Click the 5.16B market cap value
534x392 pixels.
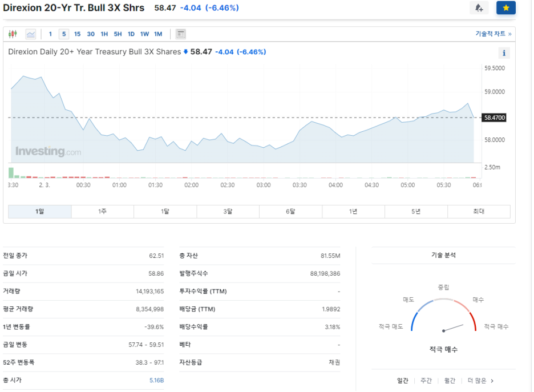click(157, 381)
